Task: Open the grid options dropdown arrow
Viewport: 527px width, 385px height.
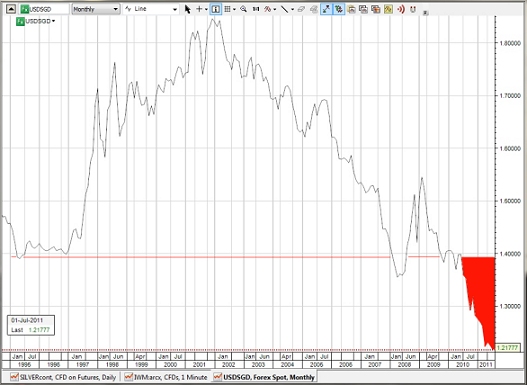Action: click(234, 9)
